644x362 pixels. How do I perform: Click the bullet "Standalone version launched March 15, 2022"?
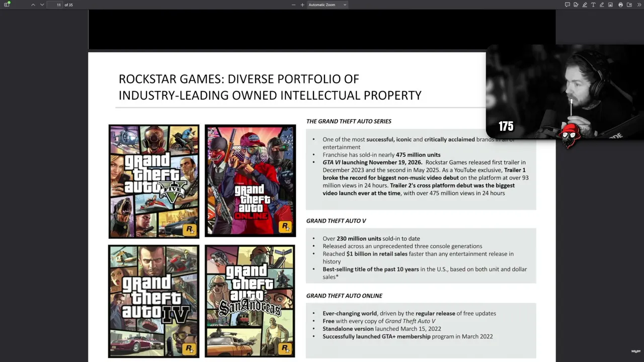(382, 329)
